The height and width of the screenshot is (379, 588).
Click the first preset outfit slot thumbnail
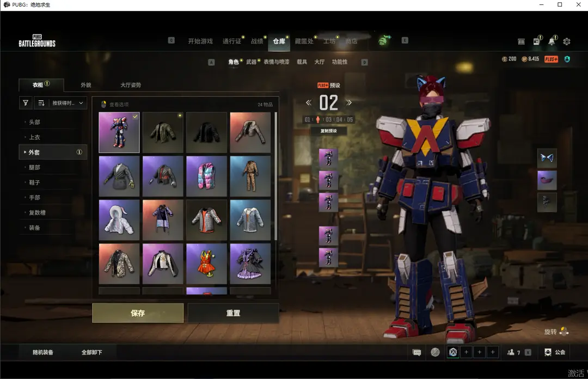[x=328, y=158]
